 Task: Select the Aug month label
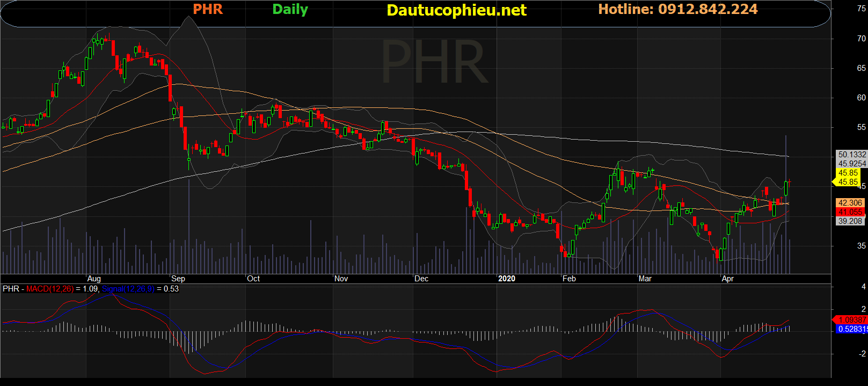[x=94, y=279]
